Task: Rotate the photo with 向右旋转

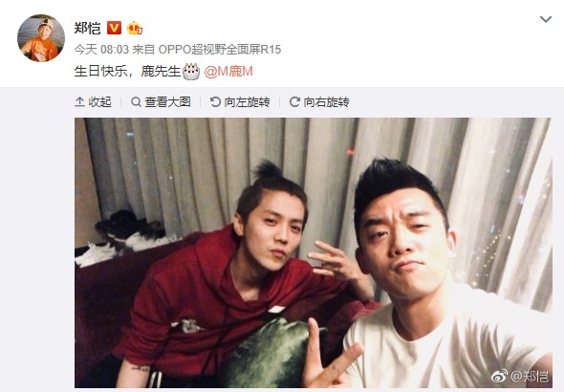Action: [x=319, y=102]
